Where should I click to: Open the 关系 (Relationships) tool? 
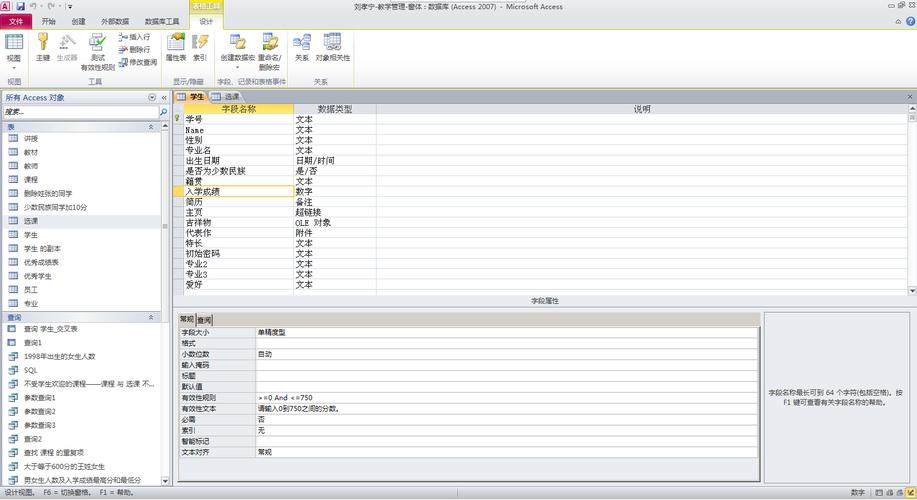point(301,47)
